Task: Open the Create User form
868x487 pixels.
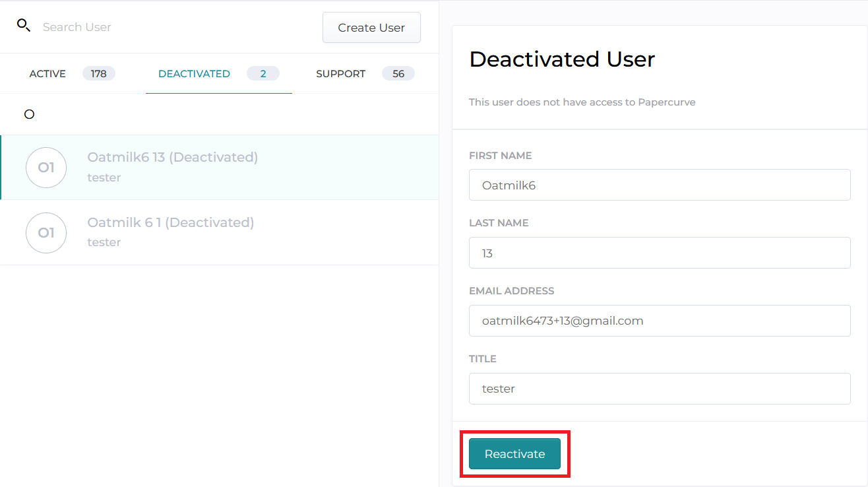Action: click(371, 28)
